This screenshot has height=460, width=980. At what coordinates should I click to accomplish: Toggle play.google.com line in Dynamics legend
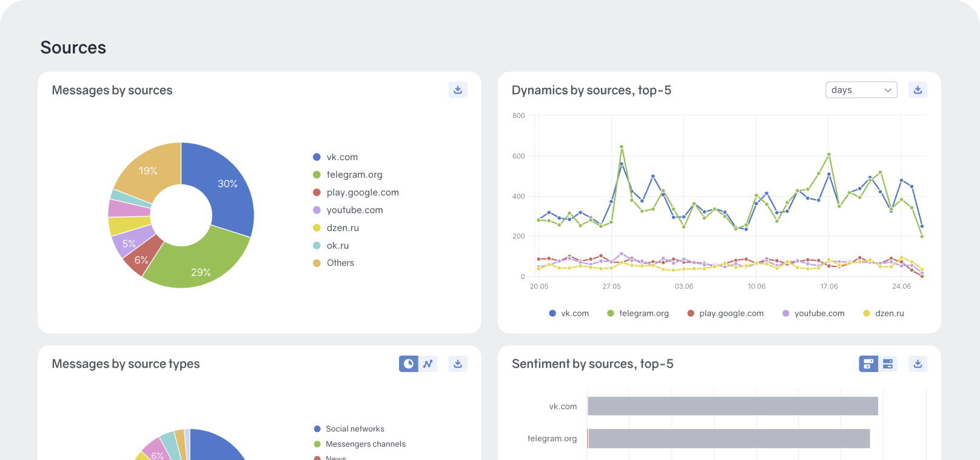click(725, 313)
